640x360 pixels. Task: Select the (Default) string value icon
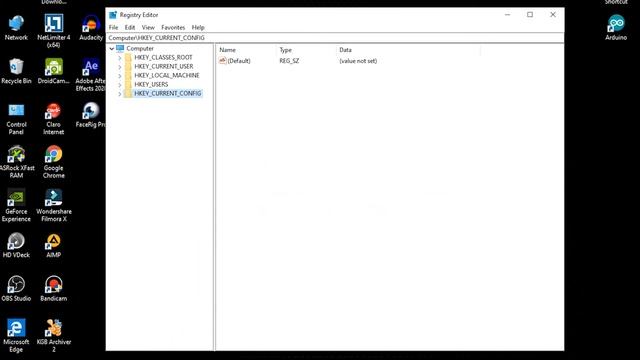(x=222, y=60)
